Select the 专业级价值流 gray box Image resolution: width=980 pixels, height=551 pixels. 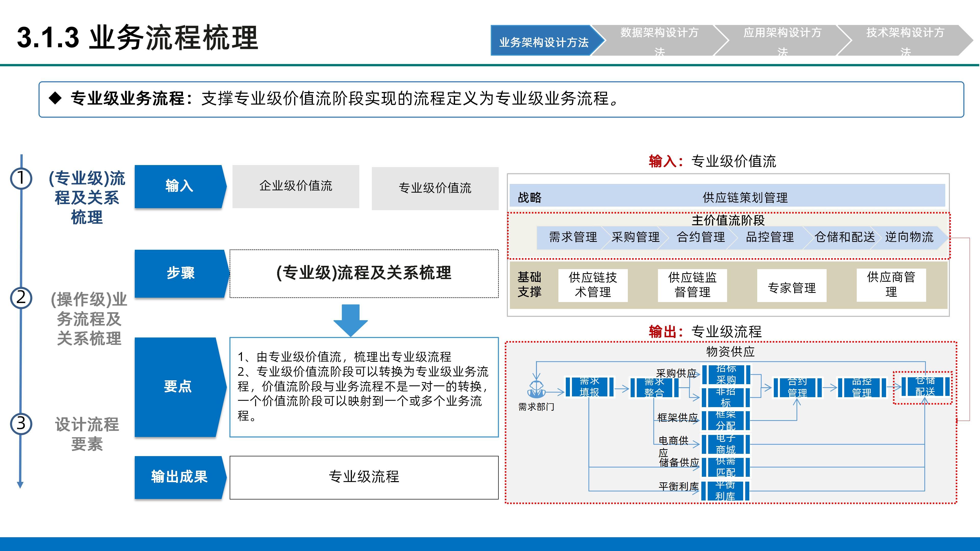click(435, 188)
